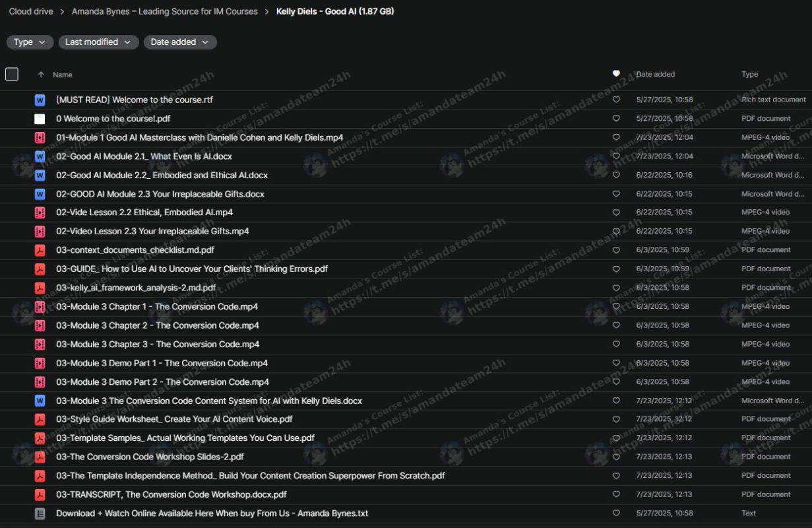Image resolution: width=812 pixels, height=528 pixels.
Task: Click the video icon for 03-Module 3 Demo Part 1
Action: click(40, 363)
